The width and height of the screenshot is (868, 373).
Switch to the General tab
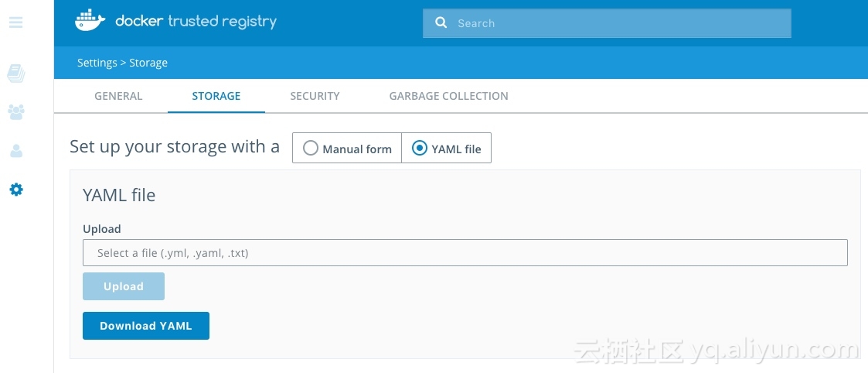(x=118, y=96)
